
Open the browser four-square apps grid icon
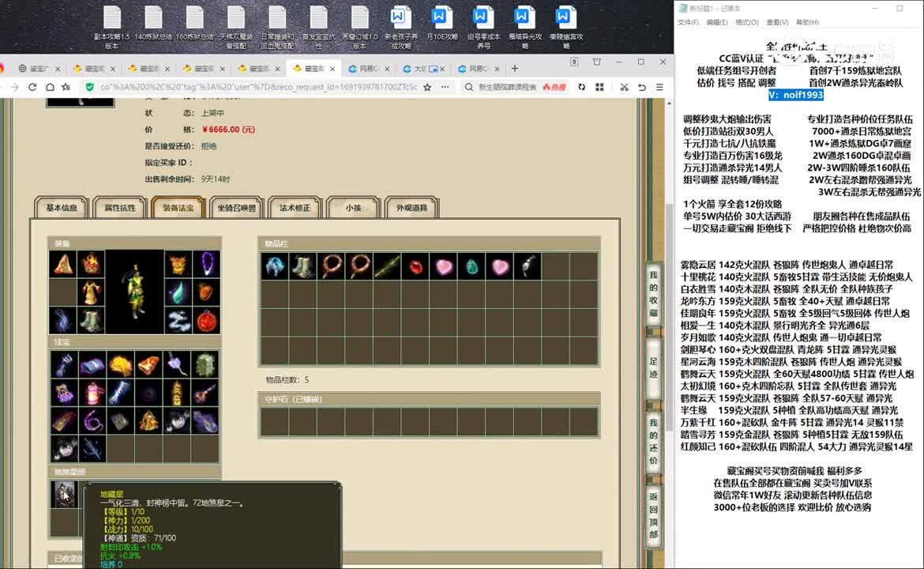click(x=599, y=87)
